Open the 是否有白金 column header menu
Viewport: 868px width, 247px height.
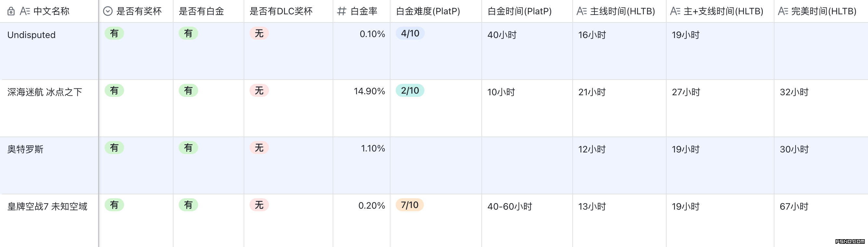201,11
